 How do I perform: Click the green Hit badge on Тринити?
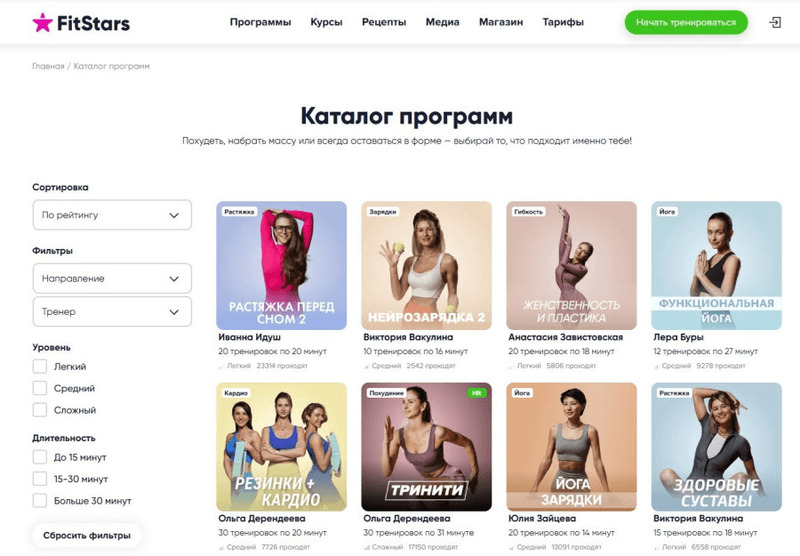(477, 393)
